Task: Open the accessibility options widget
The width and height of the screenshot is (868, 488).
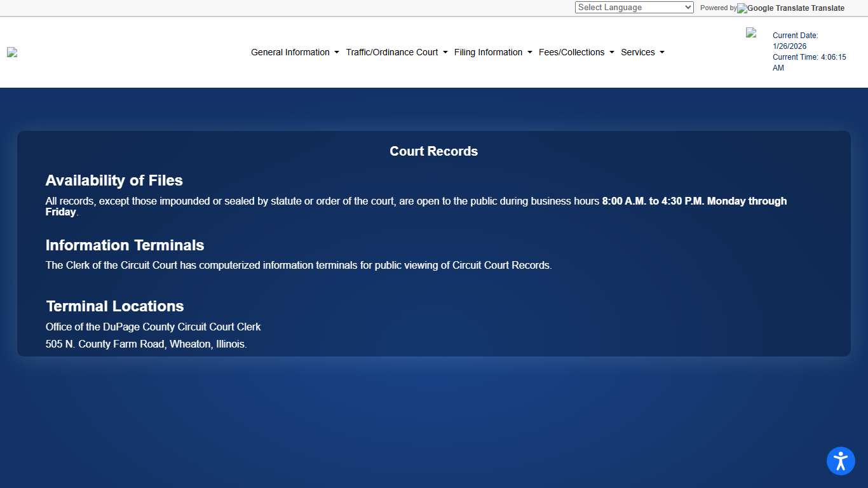Action: (x=841, y=461)
